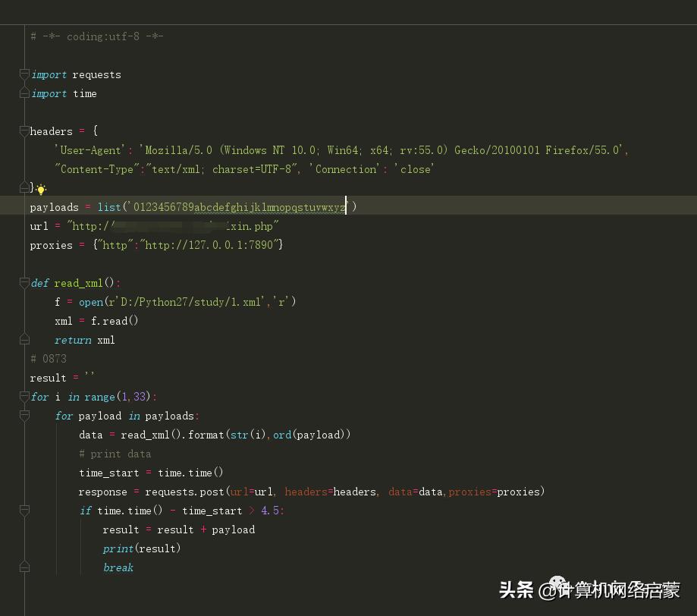
Task: Click the 'proxies' variable on its assignment line
Action: [51, 245]
